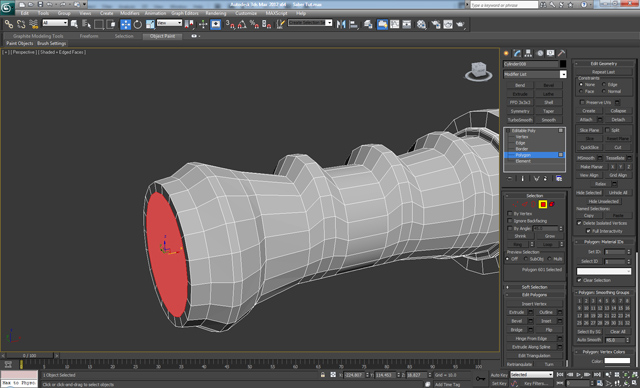The width and height of the screenshot is (640, 388).
Task: Click the Select and Link chain icon
Action: 9,24
